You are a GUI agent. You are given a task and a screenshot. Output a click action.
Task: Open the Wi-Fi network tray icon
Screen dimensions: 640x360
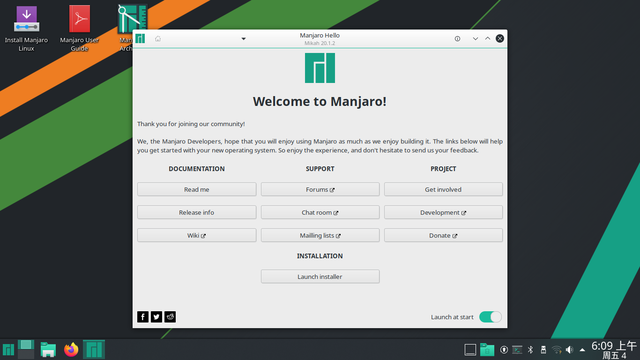(x=557, y=350)
